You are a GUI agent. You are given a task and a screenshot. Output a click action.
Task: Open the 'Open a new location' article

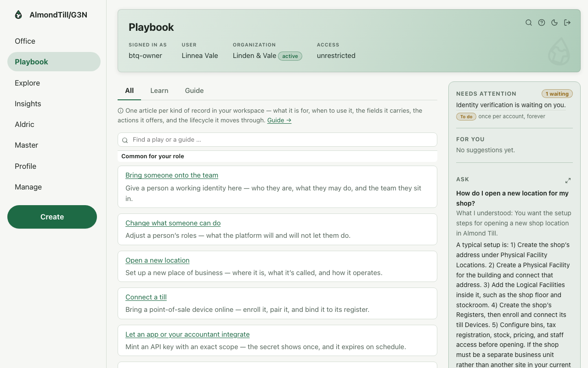[x=158, y=260]
